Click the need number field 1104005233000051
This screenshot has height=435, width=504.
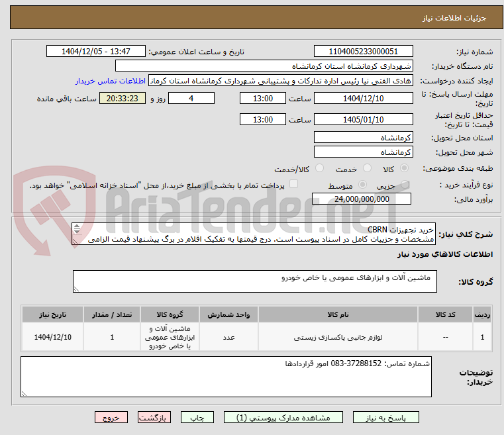pyautogui.click(x=363, y=52)
